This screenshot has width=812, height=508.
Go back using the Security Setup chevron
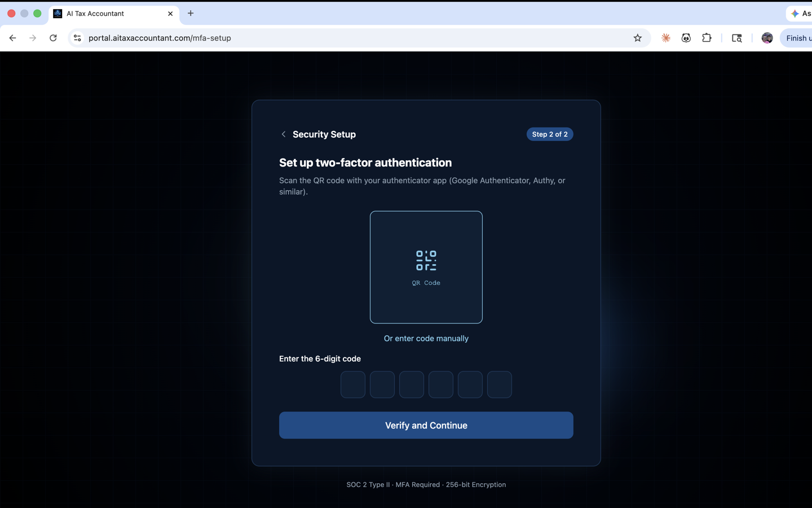click(x=284, y=134)
